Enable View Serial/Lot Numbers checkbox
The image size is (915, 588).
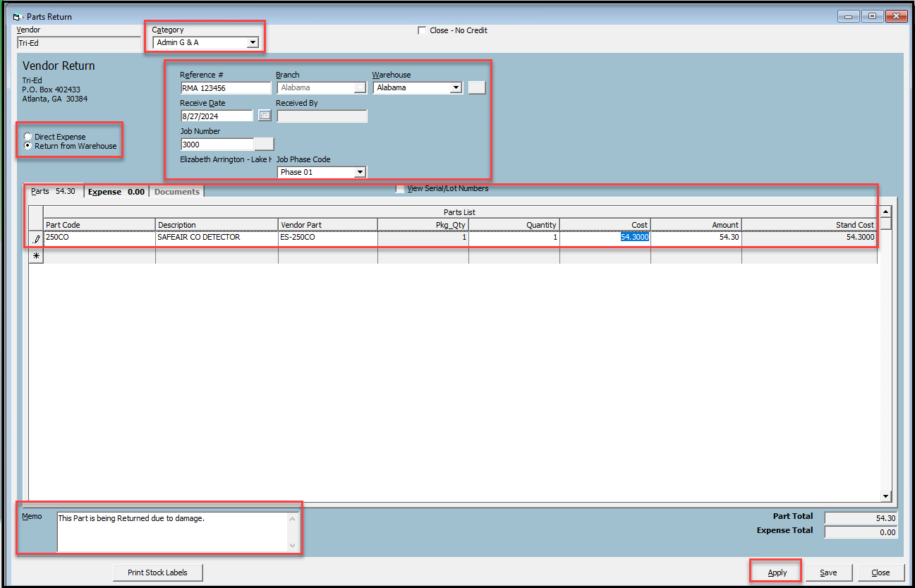tap(400, 188)
